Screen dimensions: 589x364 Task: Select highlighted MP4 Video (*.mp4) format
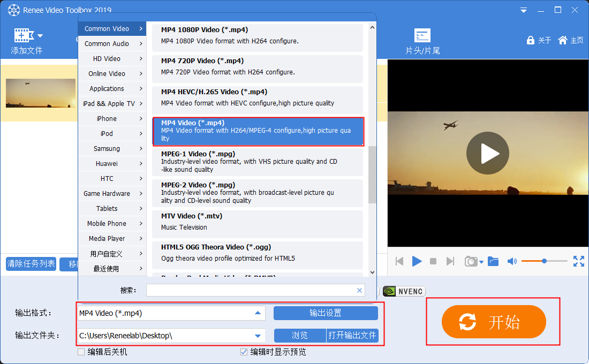(258, 131)
